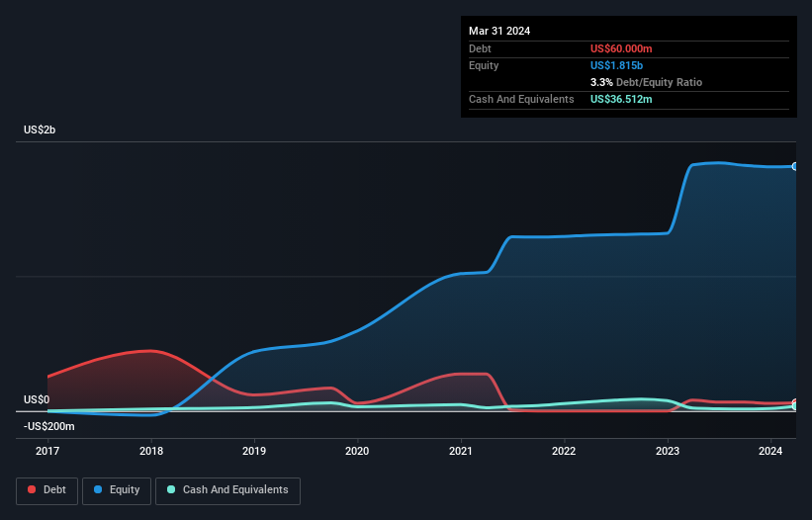Image resolution: width=812 pixels, height=520 pixels.
Task: Click the 2019 x-axis label
Action: [254, 451]
